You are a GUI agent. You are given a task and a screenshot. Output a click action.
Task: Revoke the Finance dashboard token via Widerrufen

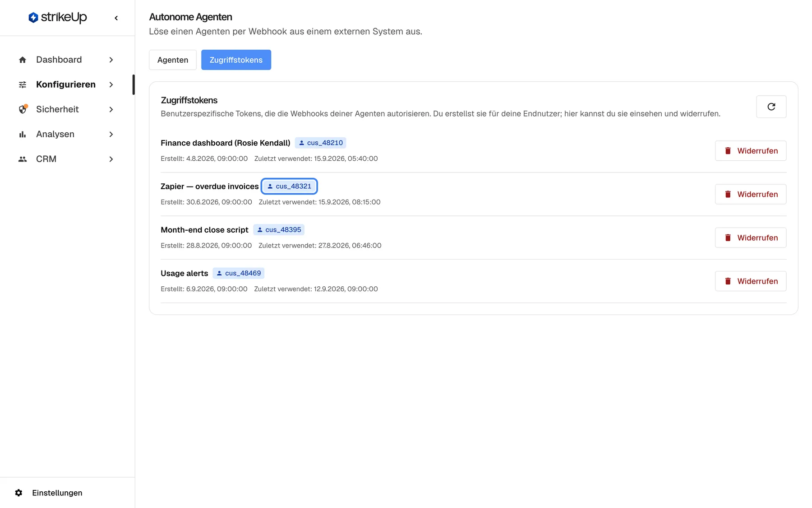tap(751, 151)
